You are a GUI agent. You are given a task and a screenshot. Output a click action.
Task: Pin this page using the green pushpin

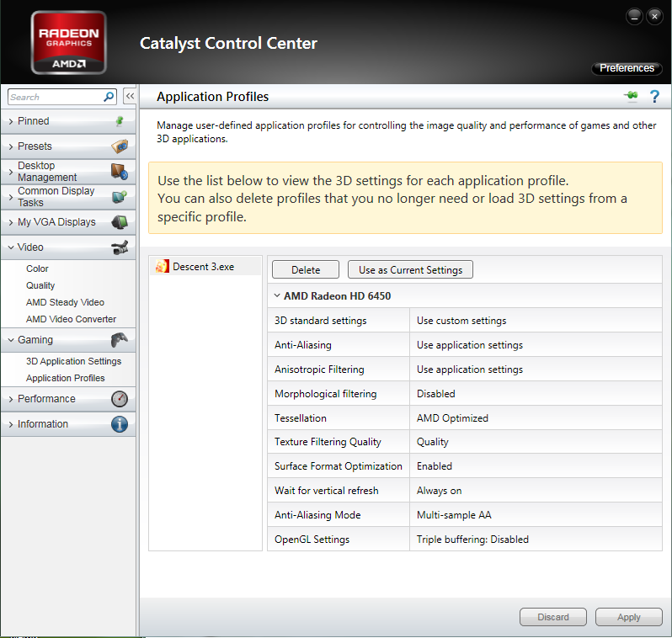coord(631,96)
